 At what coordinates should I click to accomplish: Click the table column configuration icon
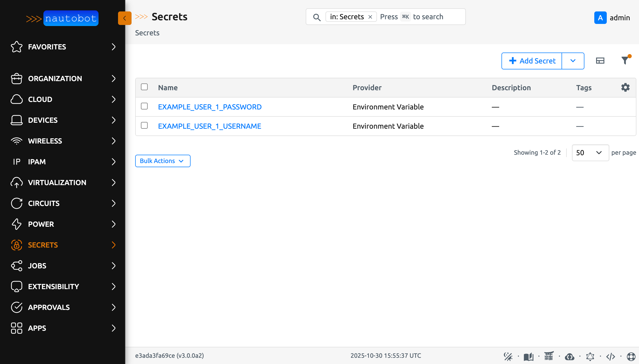tap(600, 60)
